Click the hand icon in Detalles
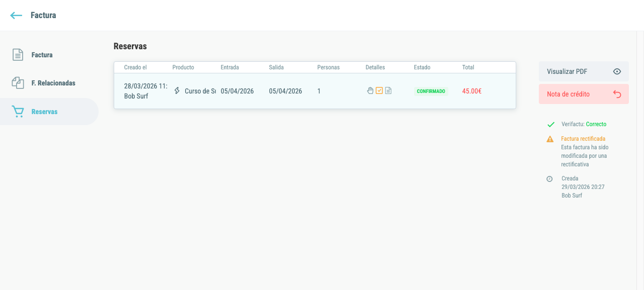The width and height of the screenshot is (644, 290). pyautogui.click(x=370, y=91)
